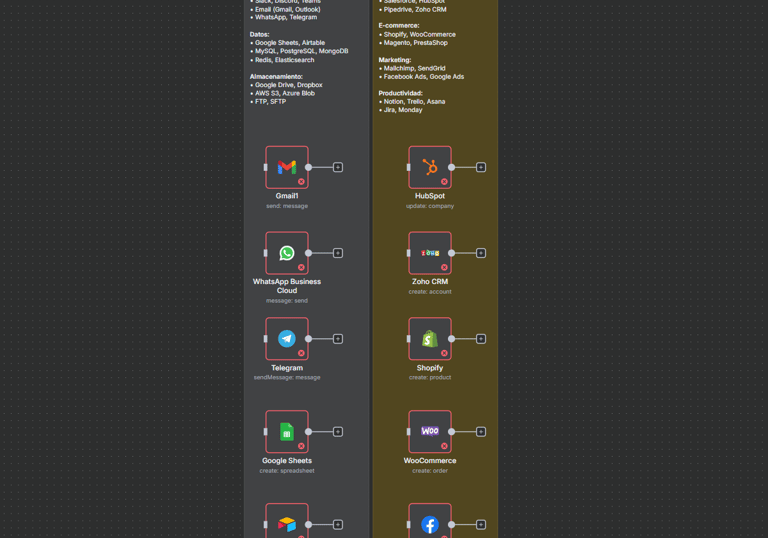Click the 'create: account' Zoho subtitle
768x538 pixels.
coord(430,292)
